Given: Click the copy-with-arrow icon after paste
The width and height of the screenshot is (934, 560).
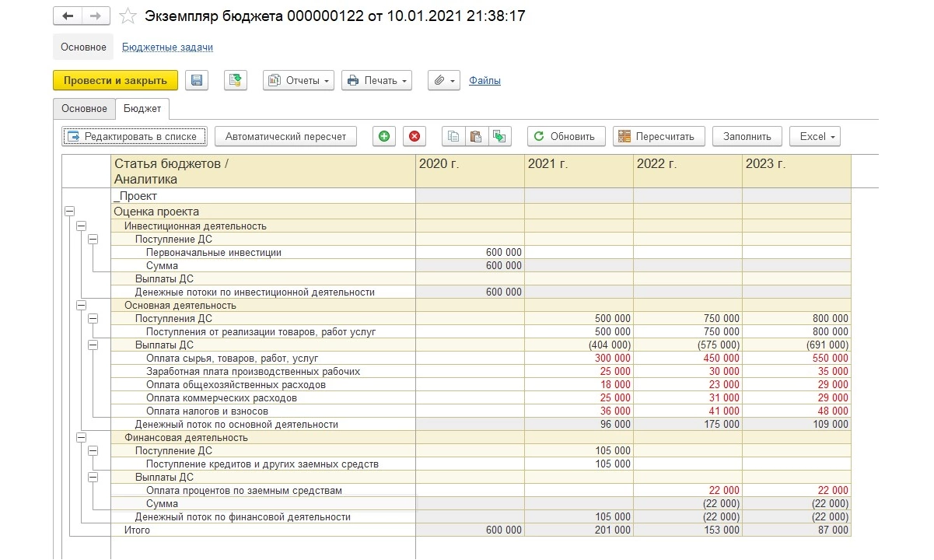Looking at the screenshot, I should click(498, 136).
